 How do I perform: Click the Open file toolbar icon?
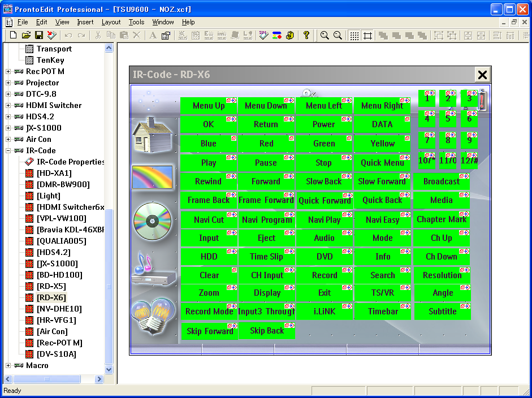(26, 35)
